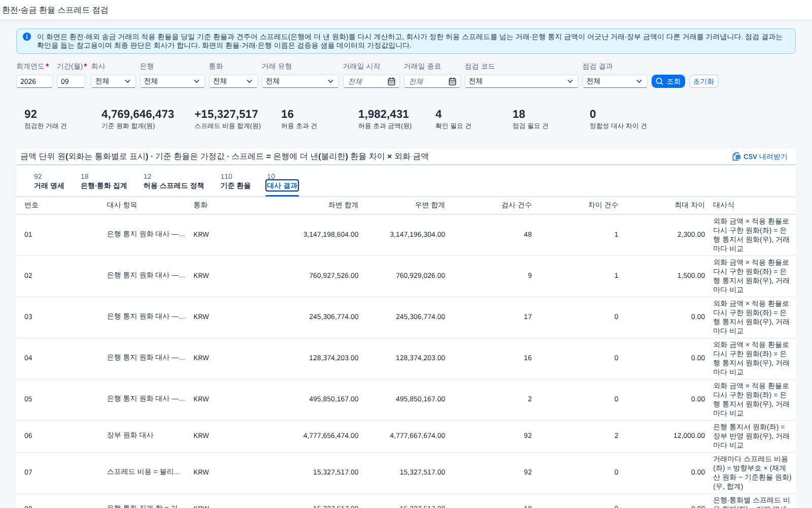Open the 통화 dropdown
Viewport: 812px width, 508px height.
(233, 81)
